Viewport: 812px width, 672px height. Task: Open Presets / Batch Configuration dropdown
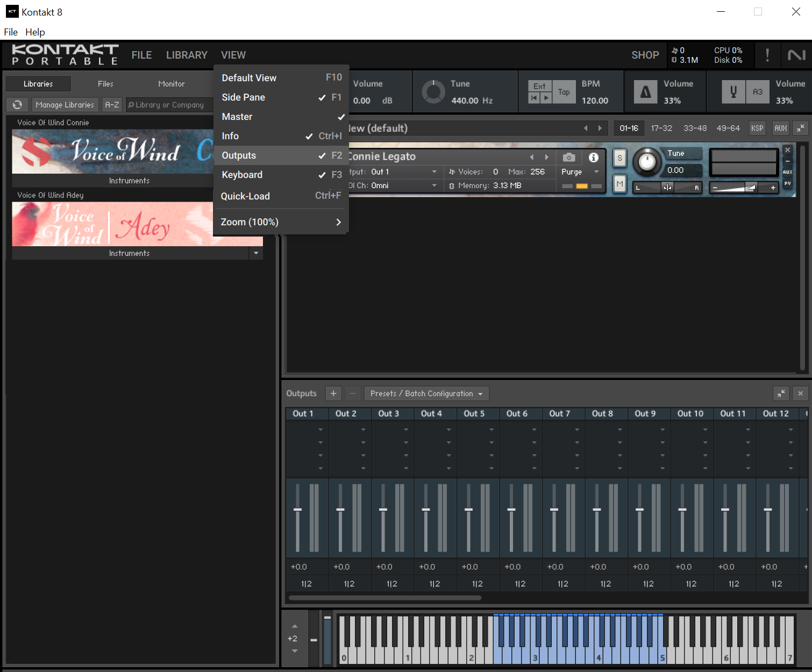[426, 394]
